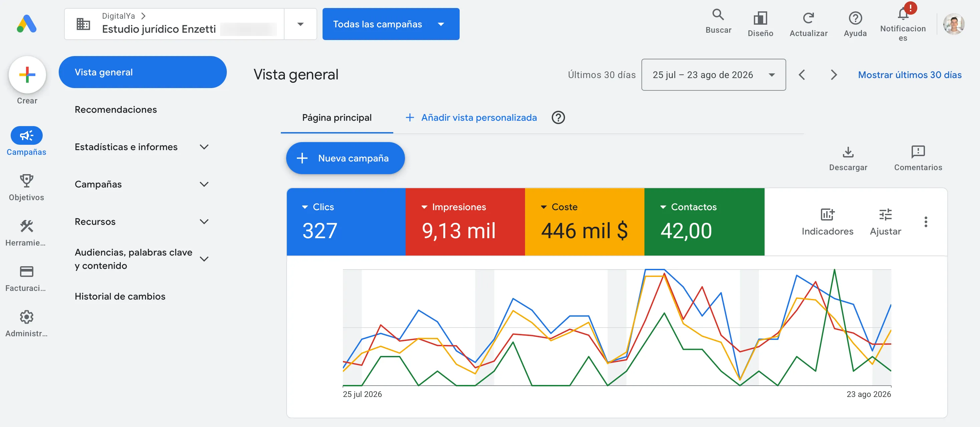Click the red Impresiones value 9,13 mil
The width and height of the screenshot is (980, 427).
pyautogui.click(x=458, y=231)
